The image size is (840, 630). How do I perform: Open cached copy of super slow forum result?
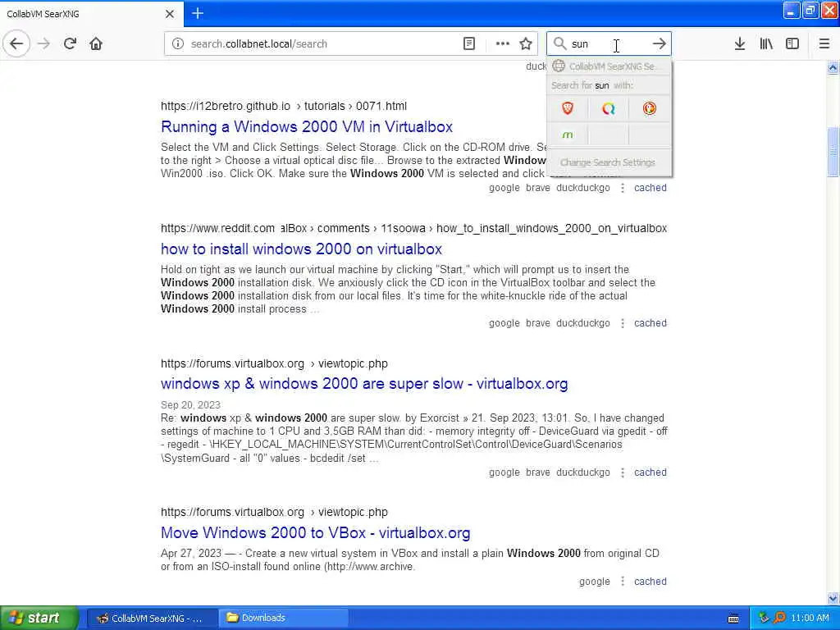click(x=651, y=472)
